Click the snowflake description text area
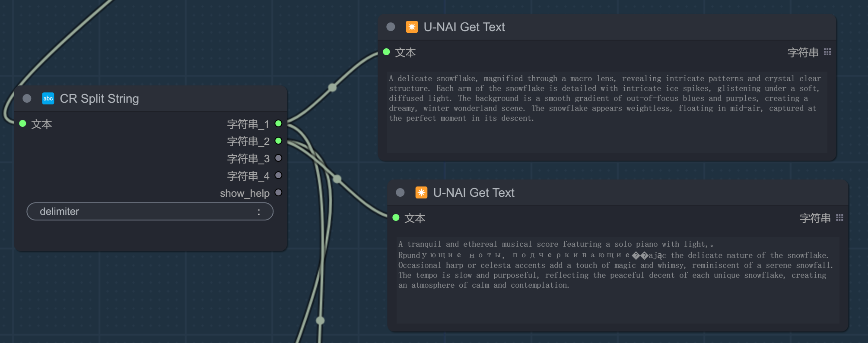 point(607,112)
